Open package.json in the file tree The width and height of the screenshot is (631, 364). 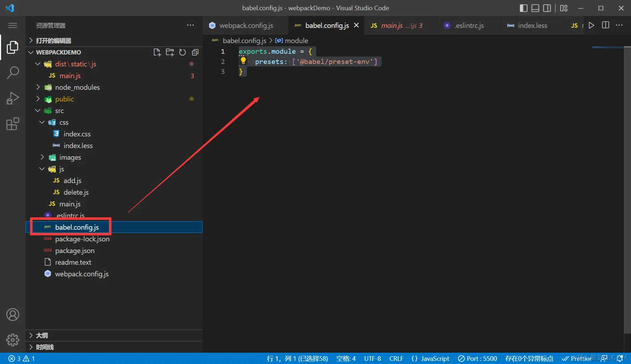114,251
